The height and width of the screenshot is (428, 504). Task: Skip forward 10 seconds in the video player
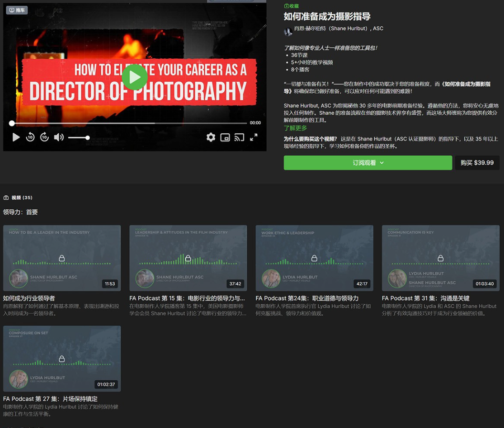44,138
